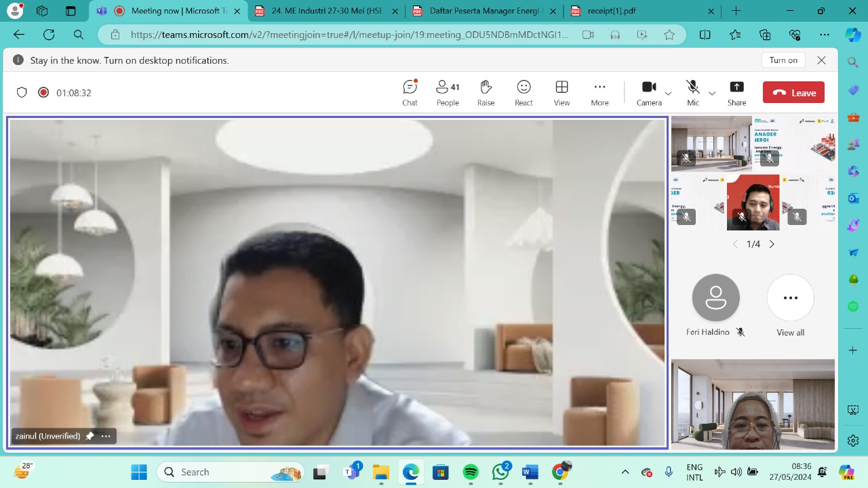This screenshot has height=488, width=868.
Task: Select the self-view video thumbnail
Action: point(753,405)
